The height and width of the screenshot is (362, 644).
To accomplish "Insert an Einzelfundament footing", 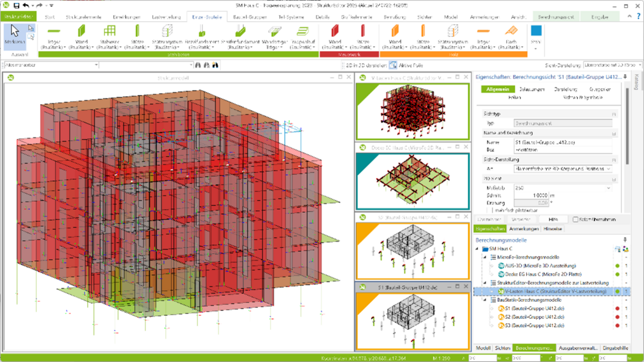I will [202, 37].
